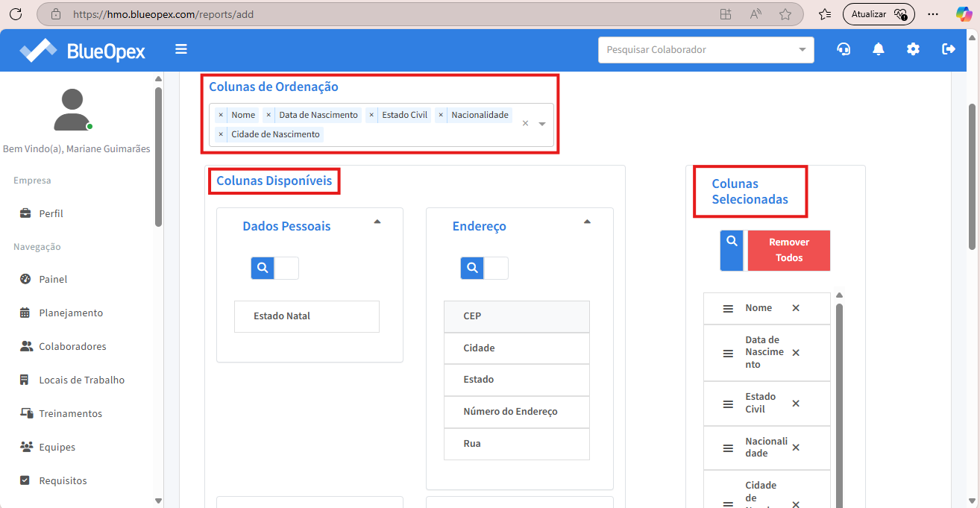This screenshot has width=980, height=508.
Task: Remove Nacionalidade from selected columns list
Action: pos(796,448)
